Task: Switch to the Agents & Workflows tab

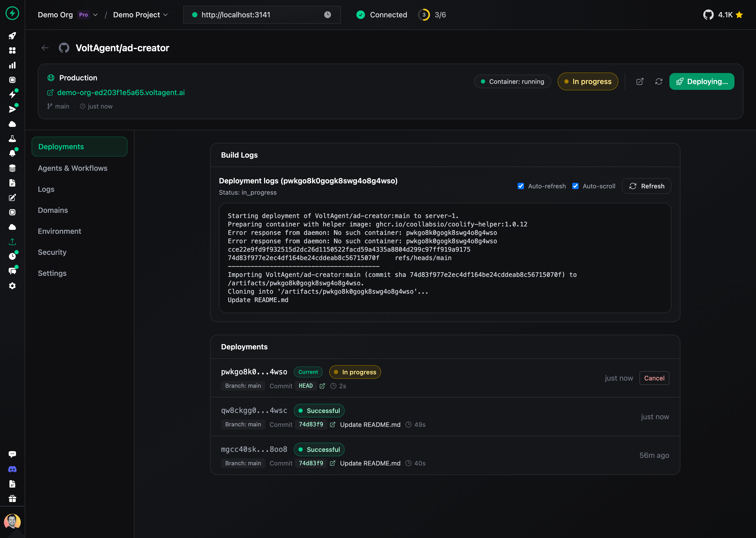Action: tap(72, 168)
